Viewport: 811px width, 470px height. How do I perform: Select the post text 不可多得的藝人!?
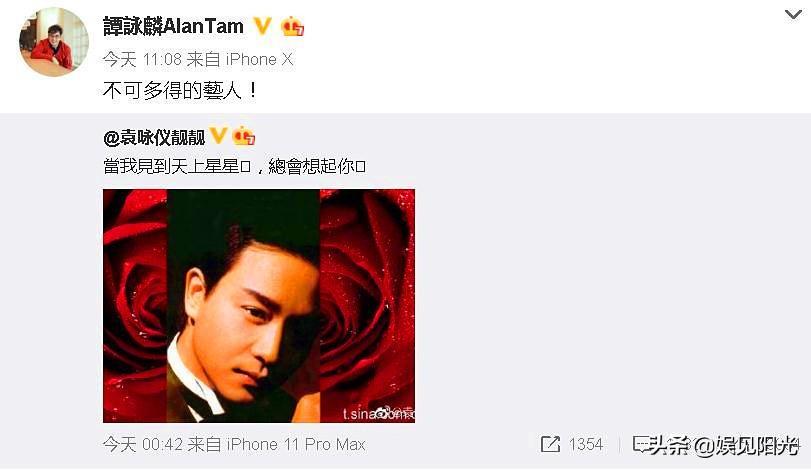click(x=180, y=91)
